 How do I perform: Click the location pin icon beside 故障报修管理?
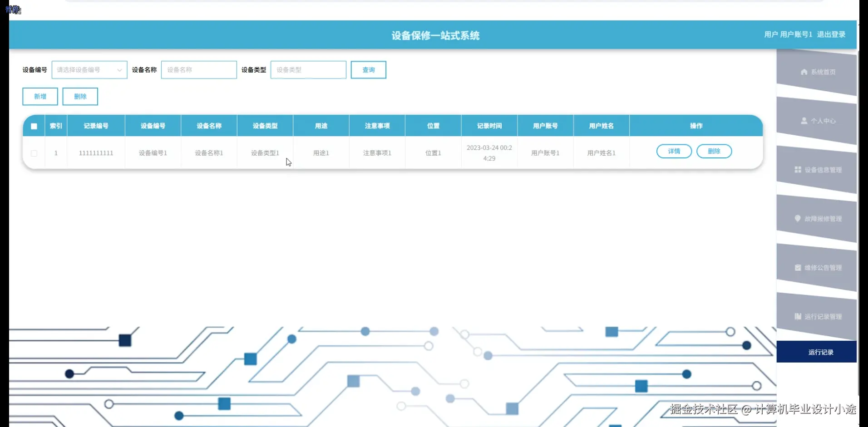798,218
